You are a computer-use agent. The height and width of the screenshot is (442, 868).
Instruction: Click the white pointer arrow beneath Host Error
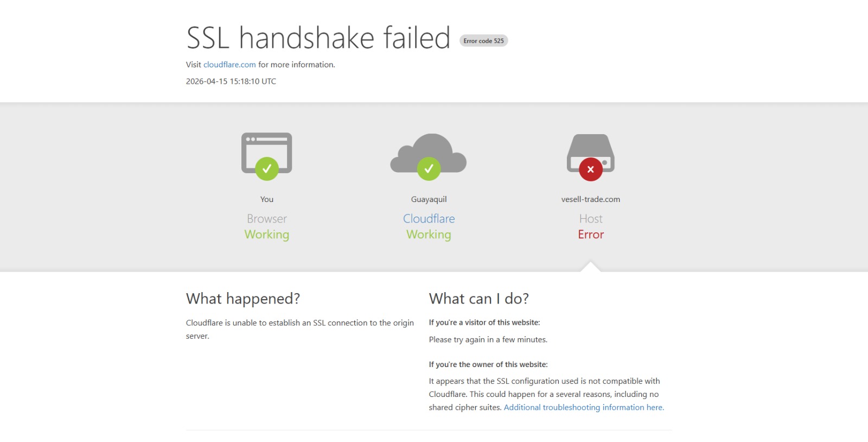pos(590,267)
